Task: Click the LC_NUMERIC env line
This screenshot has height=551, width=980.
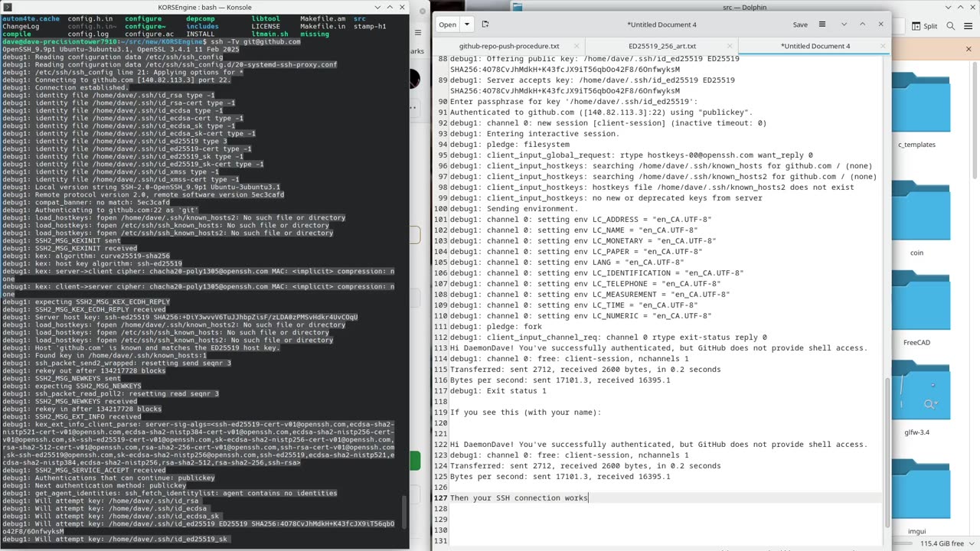Action: click(580, 316)
